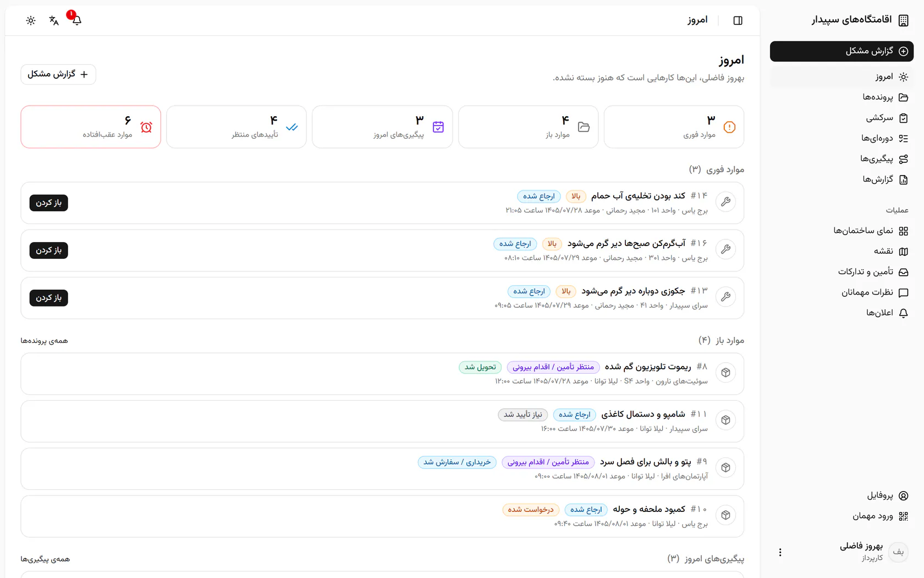924x578 pixels.
Task: Select امروز in the sidebar
Action: (842, 77)
